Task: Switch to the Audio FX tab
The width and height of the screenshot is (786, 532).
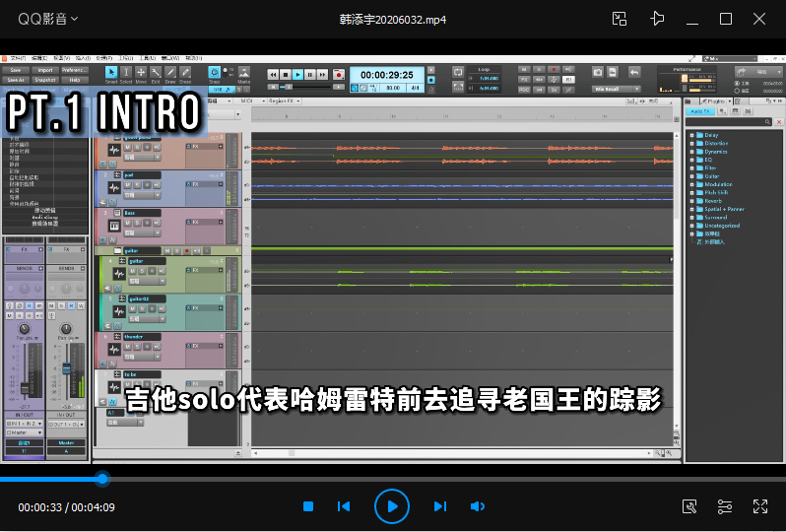Action: click(699, 113)
